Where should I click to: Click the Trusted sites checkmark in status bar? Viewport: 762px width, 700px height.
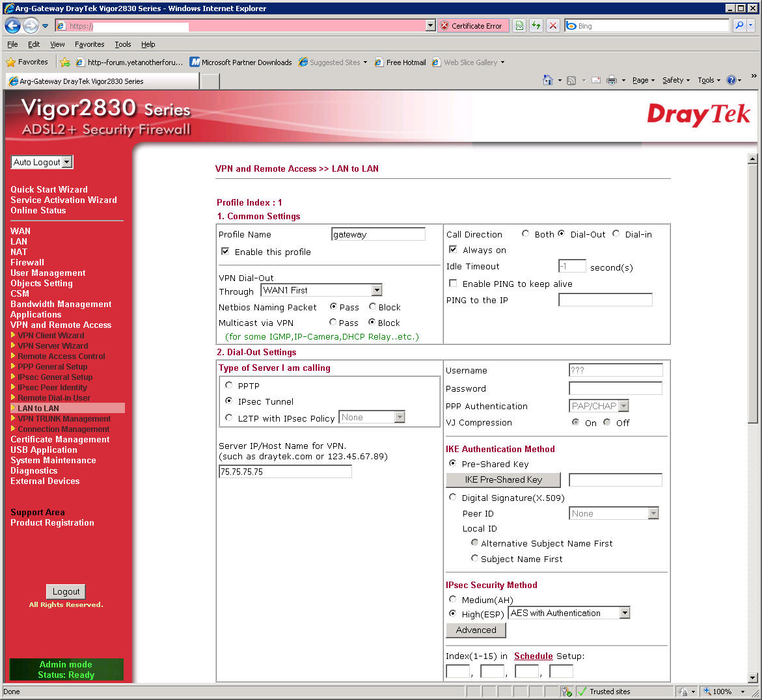pyautogui.click(x=582, y=692)
